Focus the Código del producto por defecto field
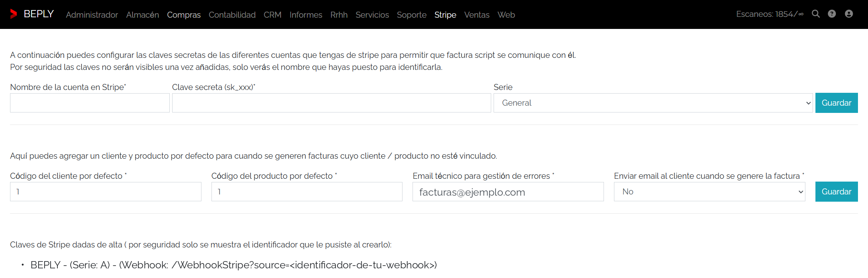The image size is (868, 278). [x=307, y=192]
